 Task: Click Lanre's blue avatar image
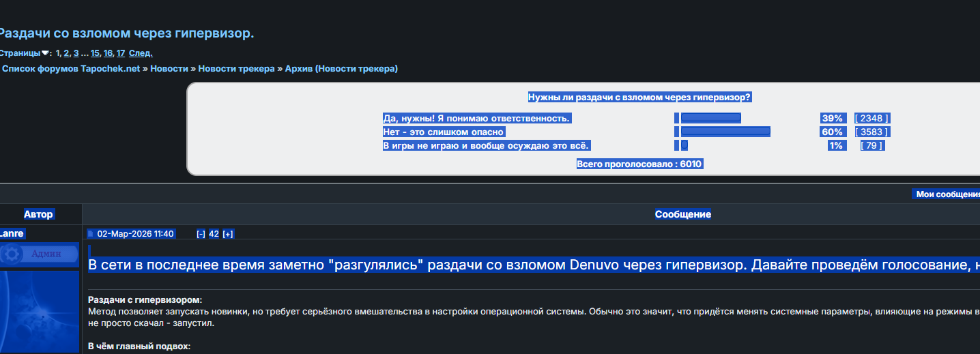pyautogui.click(x=40, y=312)
